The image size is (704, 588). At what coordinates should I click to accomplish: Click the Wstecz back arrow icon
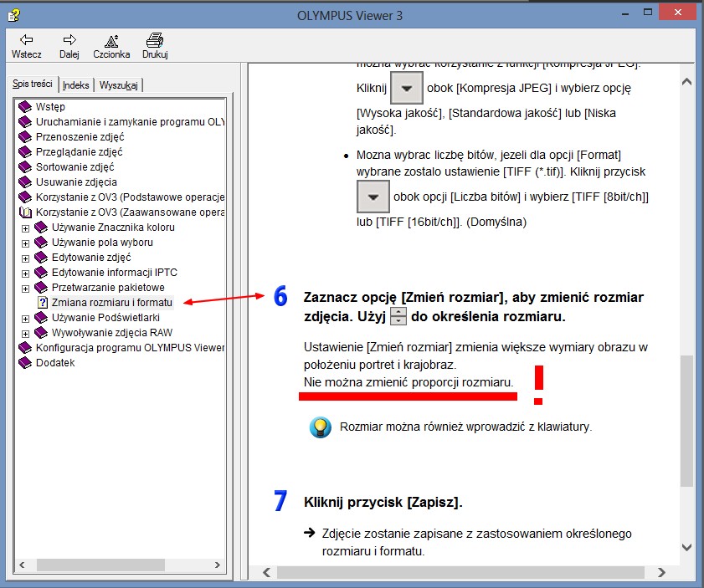tap(26, 40)
